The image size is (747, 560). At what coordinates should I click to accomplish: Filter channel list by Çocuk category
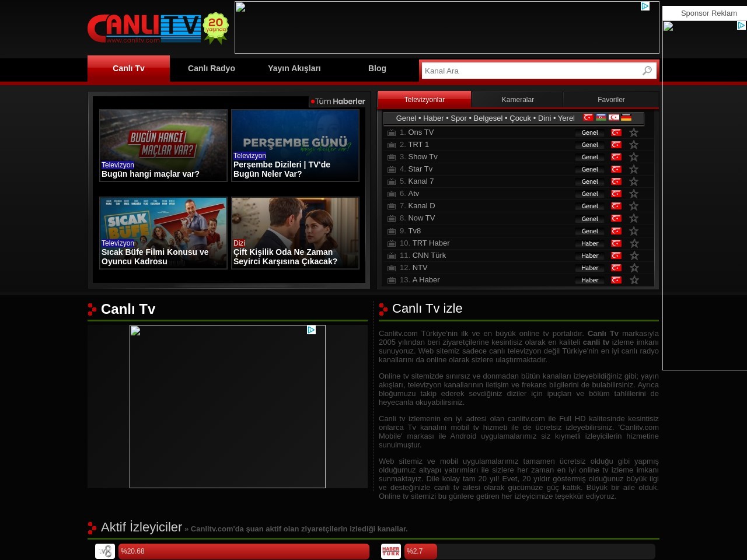pos(520,118)
